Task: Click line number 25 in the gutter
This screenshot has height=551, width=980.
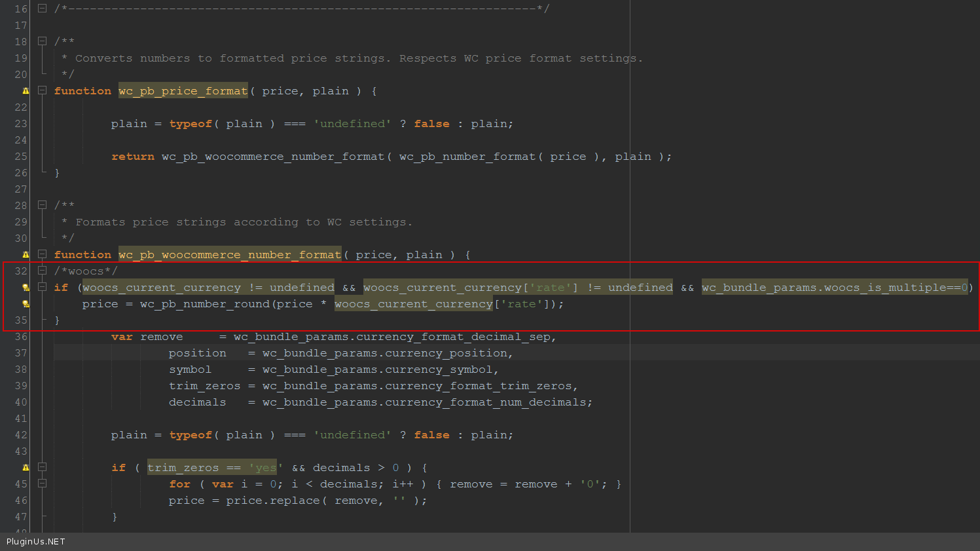Action: click(21, 157)
